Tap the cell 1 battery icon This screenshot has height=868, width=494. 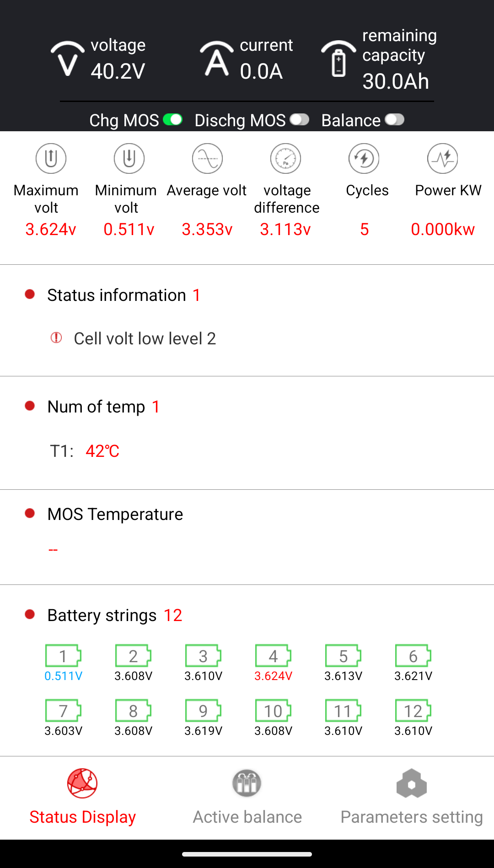tap(63, 656)
